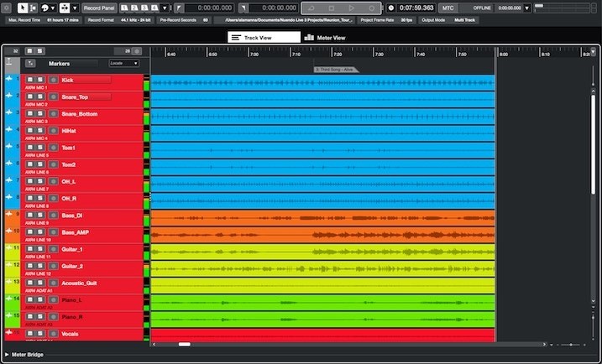Click the left locator flag icon
The width and height of the screenshot is (602, 364).
[179, 8]
